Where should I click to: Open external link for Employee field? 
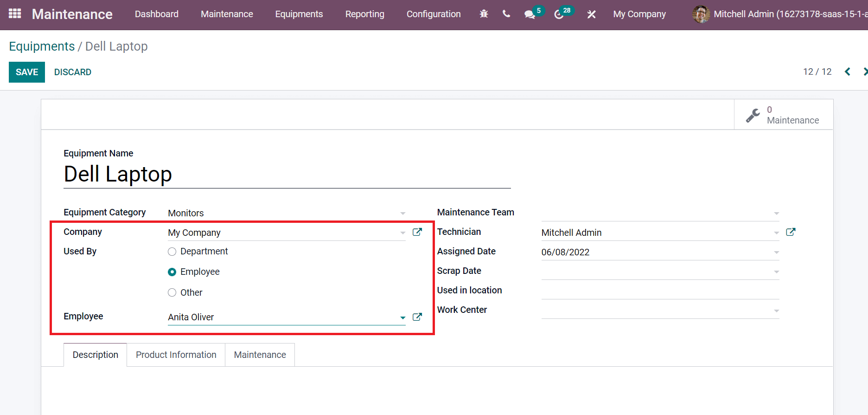(417, 317)
